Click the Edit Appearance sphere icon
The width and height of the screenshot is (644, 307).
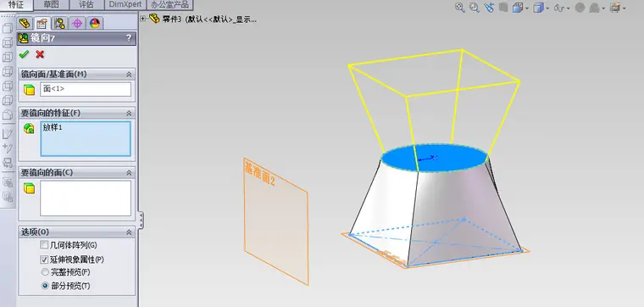(580, 8)
